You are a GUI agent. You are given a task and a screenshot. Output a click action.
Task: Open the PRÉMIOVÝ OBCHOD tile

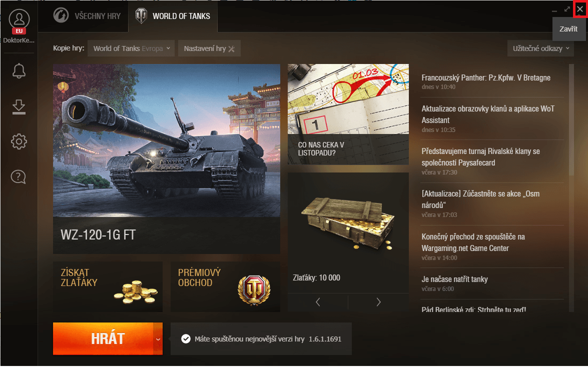pos(225,287)
